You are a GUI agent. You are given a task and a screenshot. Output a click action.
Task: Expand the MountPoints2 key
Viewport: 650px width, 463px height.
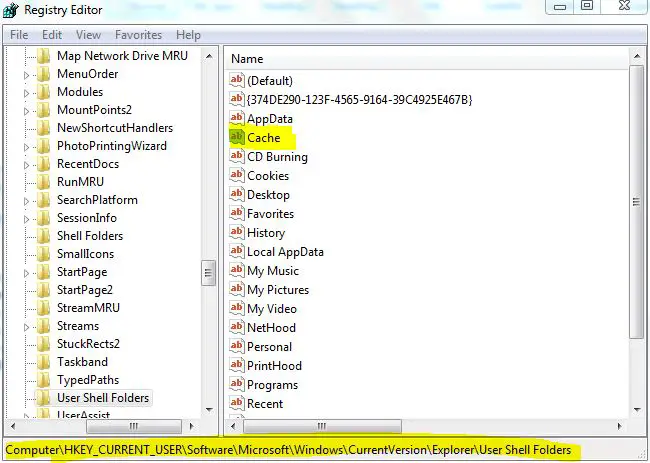click(27, 111)
